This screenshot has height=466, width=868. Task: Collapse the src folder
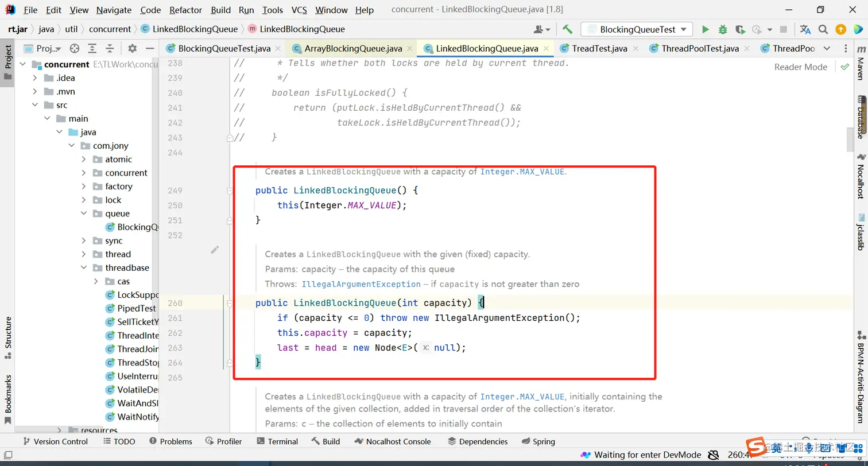tap(35, 105)
